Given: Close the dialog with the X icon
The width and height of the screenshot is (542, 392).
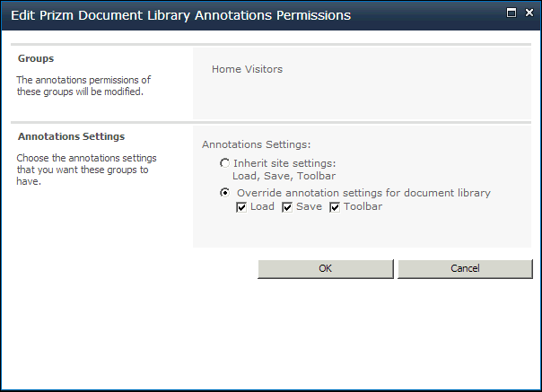Looking at the screenshot, I should click(x=529, y=13).
